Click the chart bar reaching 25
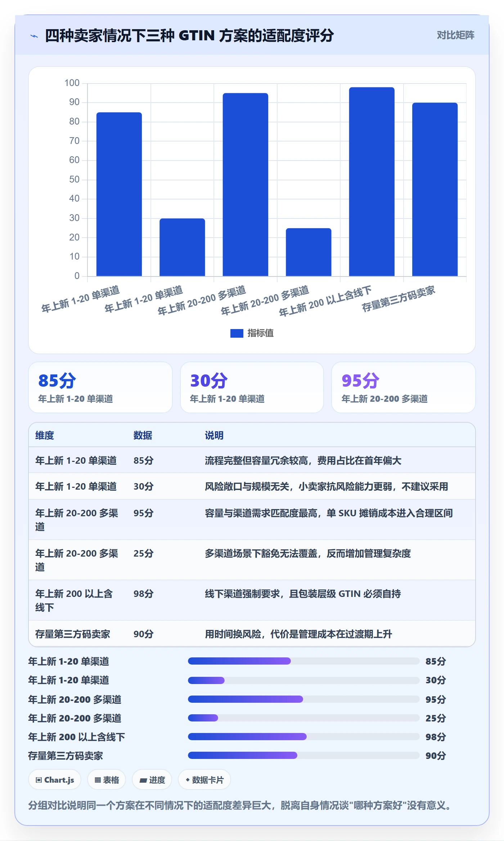This screenshot has height=841, width=504. [309, 252]
